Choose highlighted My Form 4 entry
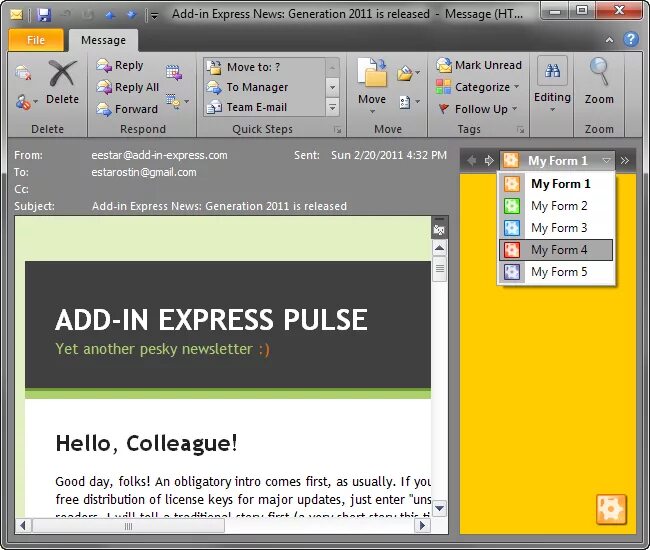The height and width of the screenshot is (550, 650). coord(556,250)
